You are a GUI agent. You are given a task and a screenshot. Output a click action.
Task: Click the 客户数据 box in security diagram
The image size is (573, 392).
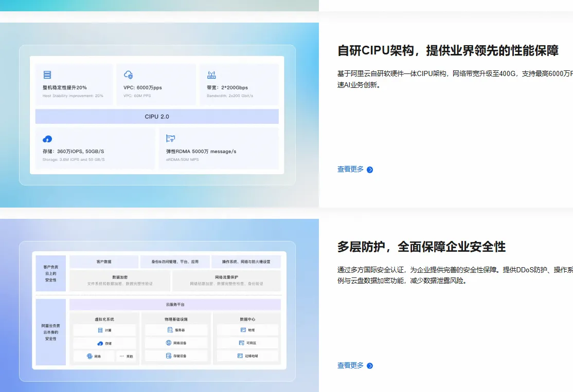(104, 262)
